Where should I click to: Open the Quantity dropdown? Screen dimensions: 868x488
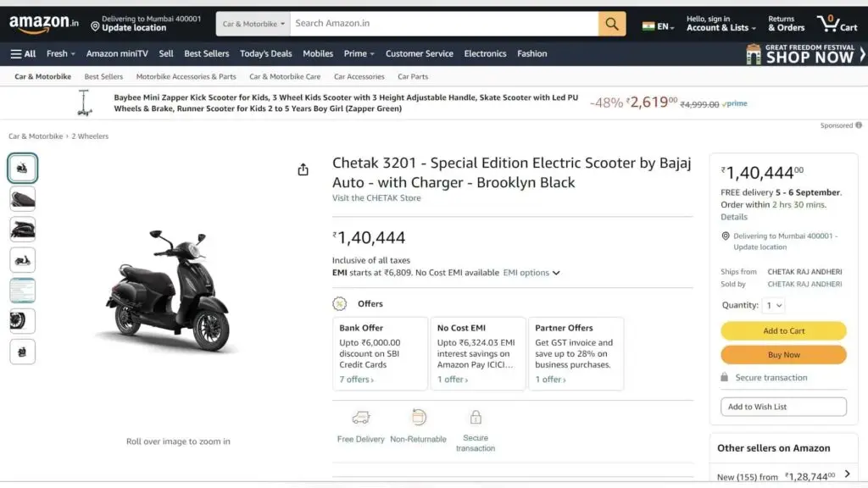click(x=774, y=305)
